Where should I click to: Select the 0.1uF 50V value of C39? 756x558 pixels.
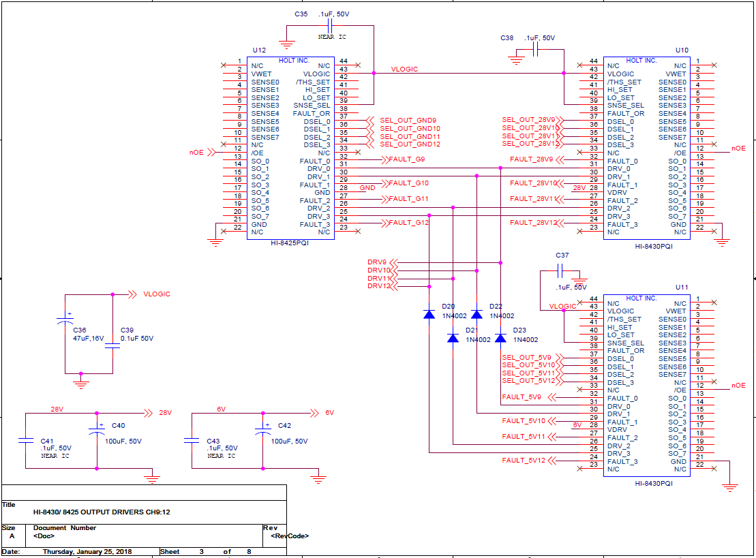coord(137,339)
